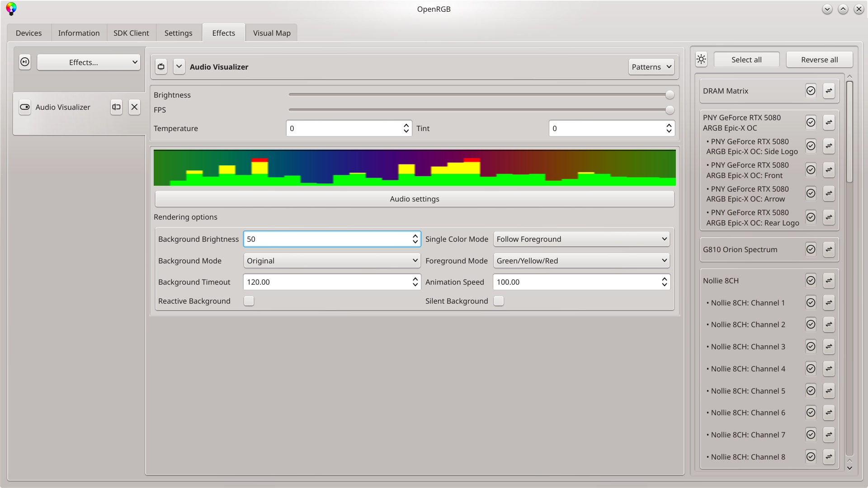This screenshot has width=868, height=488.
Task: Click the Select all button
Action: pyautogui.click(x=746, y=60)
